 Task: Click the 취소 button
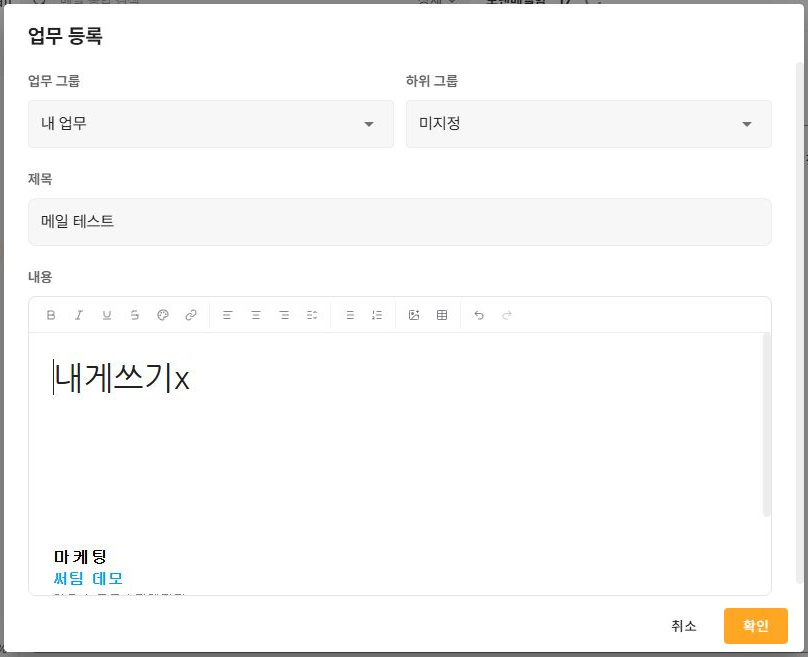(683, 626)
